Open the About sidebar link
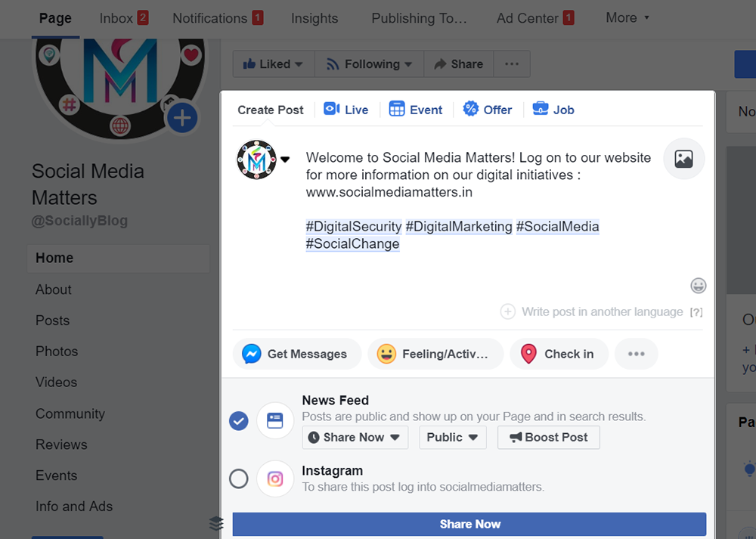756x539 pixels. (x=54, y=290)
